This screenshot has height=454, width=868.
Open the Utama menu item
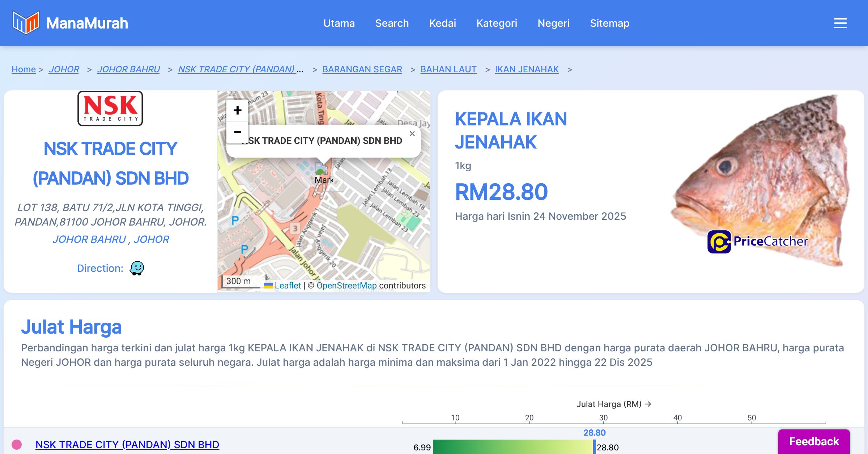(339, 23)
